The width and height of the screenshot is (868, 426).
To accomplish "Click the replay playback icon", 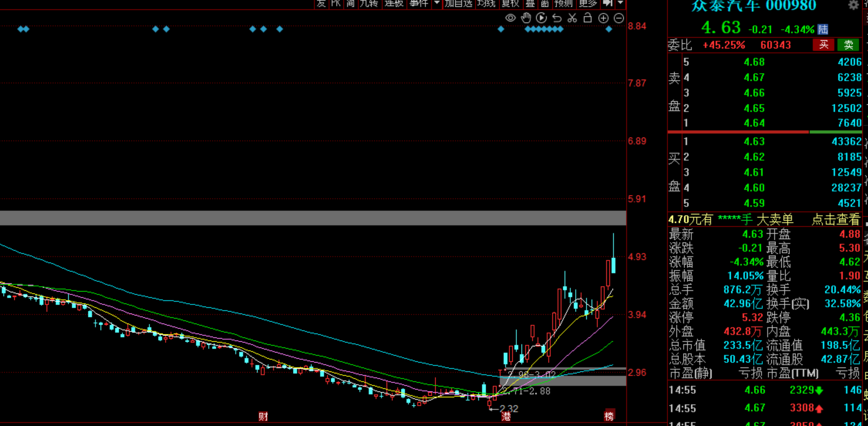I will [541, 18].
